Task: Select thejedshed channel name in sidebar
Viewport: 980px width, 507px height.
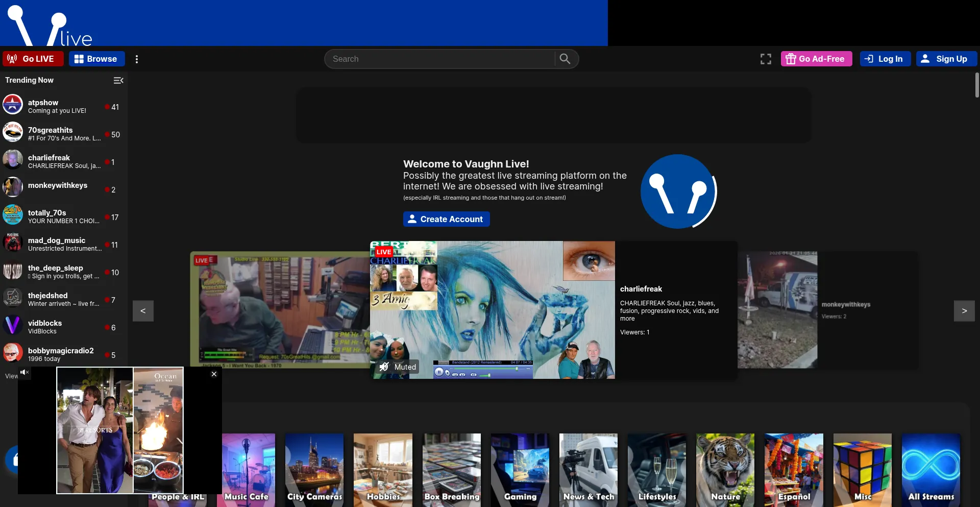Action: [47, 296]
